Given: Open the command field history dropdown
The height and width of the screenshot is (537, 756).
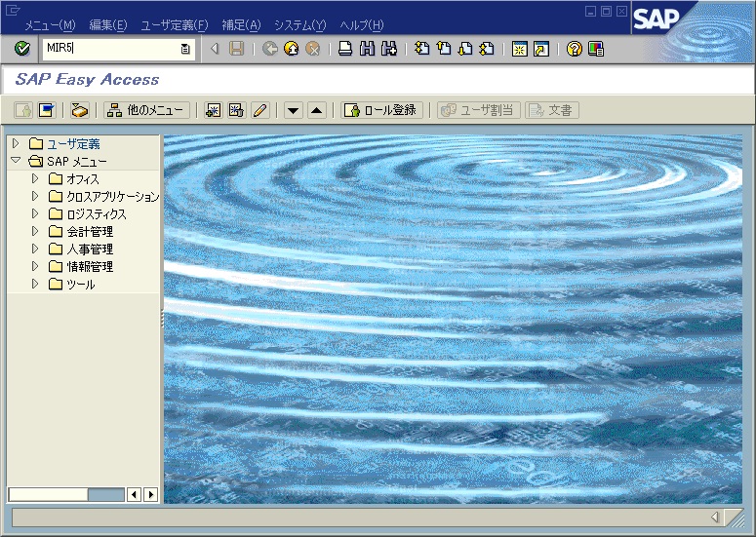Looking at the screenshot, I should pyautogui.click(x=185, y=49).
